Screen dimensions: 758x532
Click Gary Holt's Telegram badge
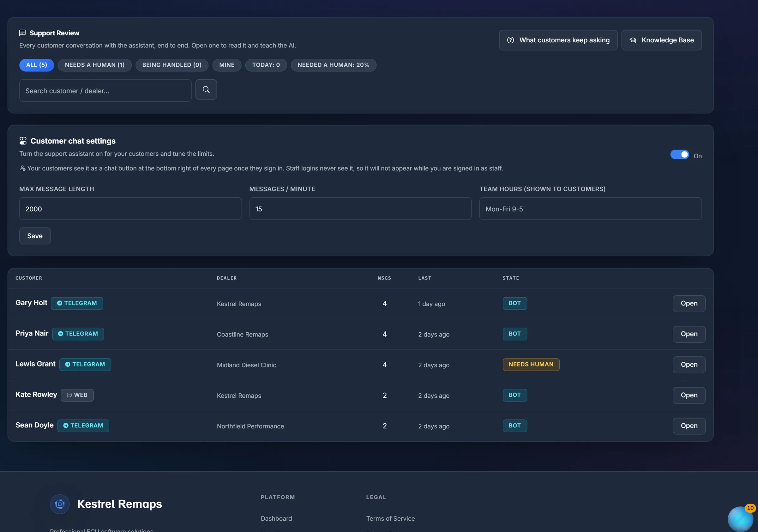tap(77, 303)
